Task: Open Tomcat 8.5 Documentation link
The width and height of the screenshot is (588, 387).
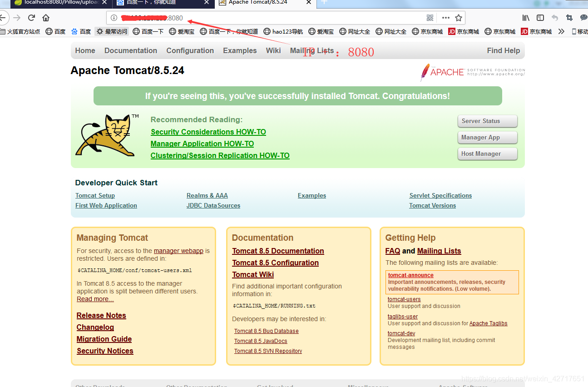Action: [x=278, y=251]
